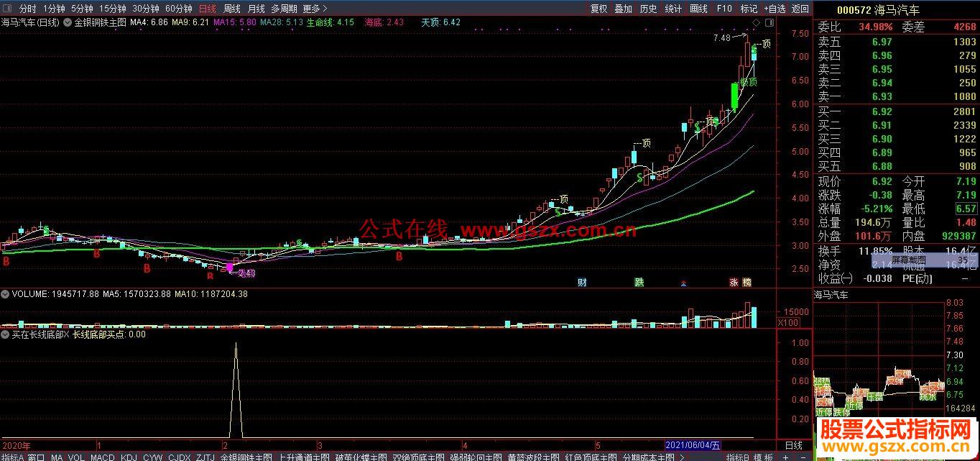The height and width of the screenshot is (461, 980).
Task: Select the 日线 daily period
Action: pos(207,9)
